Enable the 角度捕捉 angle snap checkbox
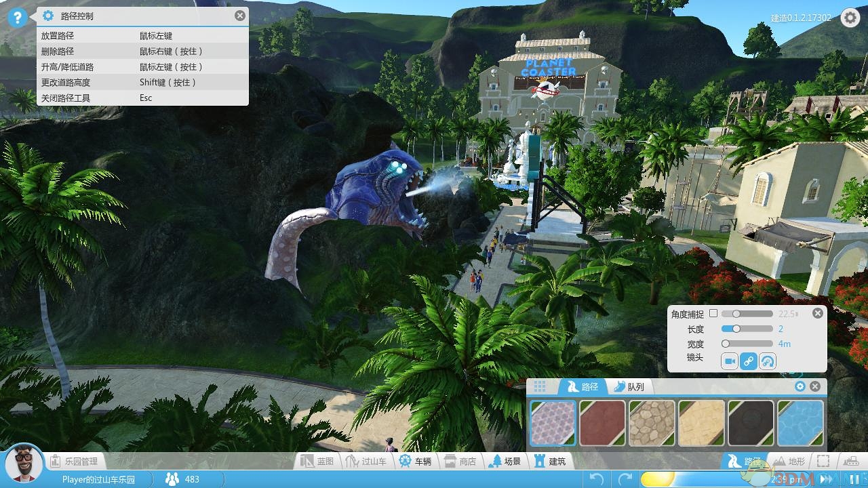Screen dimensions: 868x488 pyautogui.click(x=713, y=314)
